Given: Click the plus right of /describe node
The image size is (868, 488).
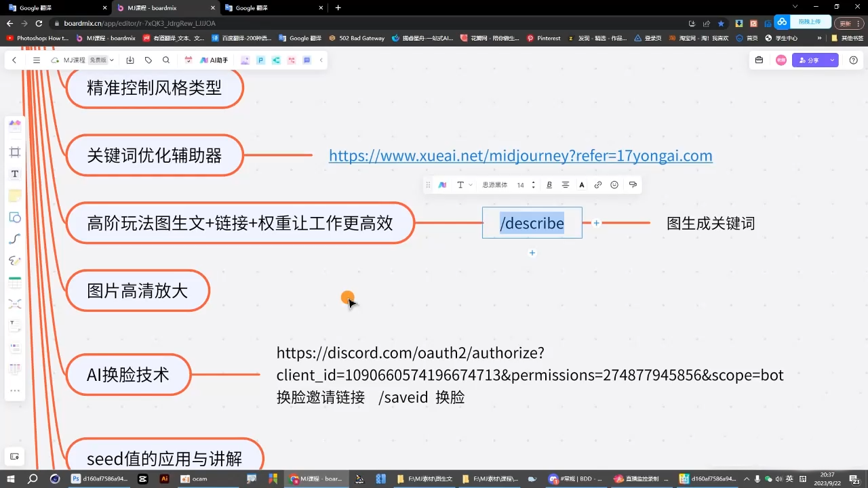Looking at the screenshot, I should click(596, 223).
